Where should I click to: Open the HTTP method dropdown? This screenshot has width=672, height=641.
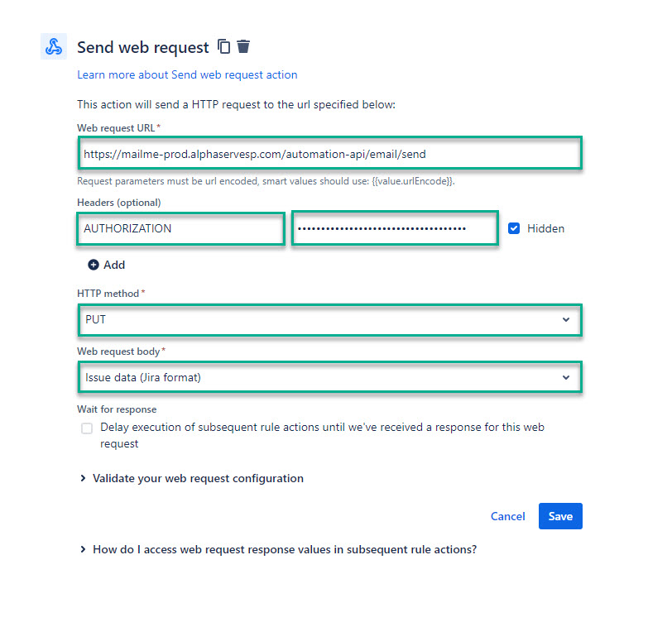329,319
